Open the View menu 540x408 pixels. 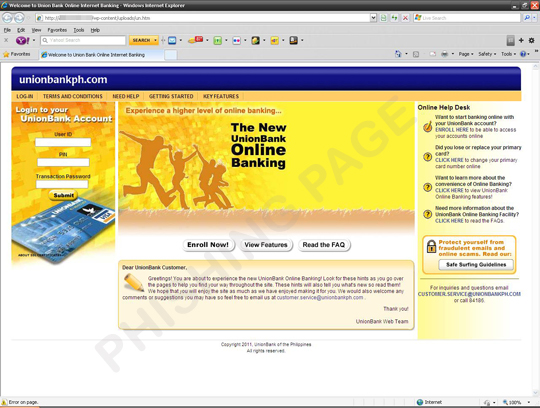[36, 30]
